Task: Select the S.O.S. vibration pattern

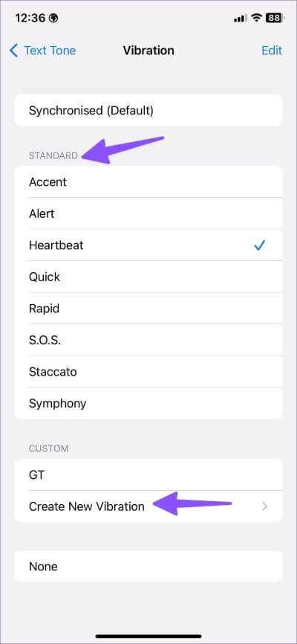Action: coord(148,340)
